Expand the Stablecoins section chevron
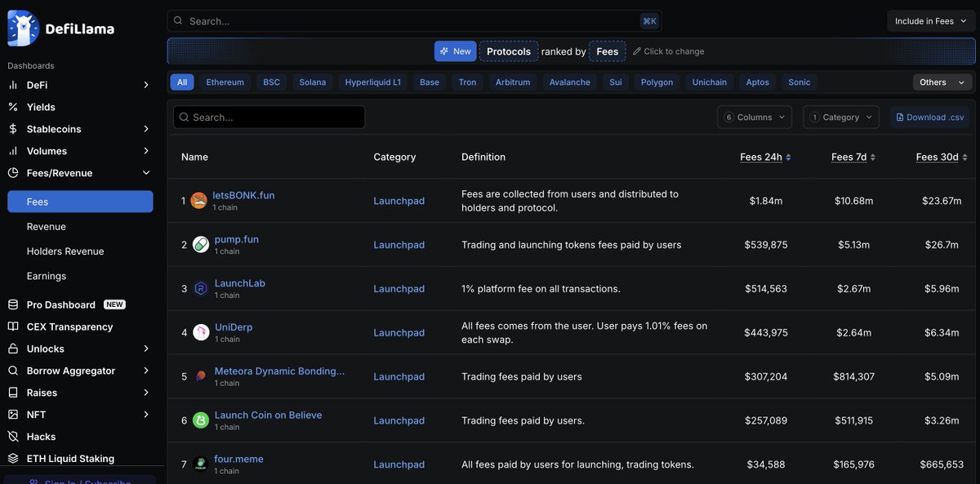 (146, 129)
